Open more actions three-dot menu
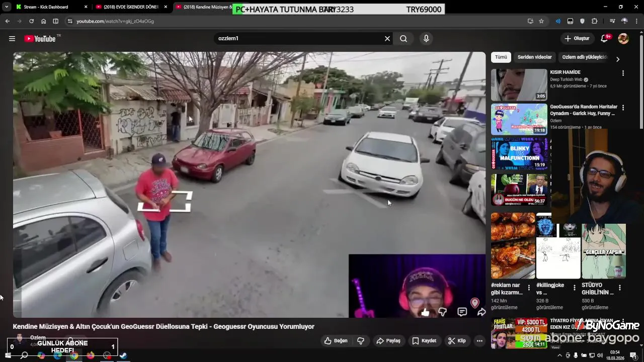Screen dimensions: 644x362 coord(479,341)
